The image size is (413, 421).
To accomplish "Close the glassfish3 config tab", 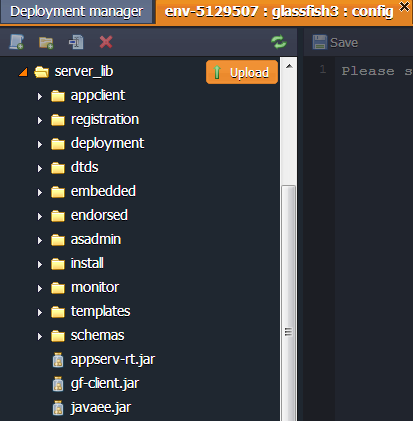I will [404, 6].
